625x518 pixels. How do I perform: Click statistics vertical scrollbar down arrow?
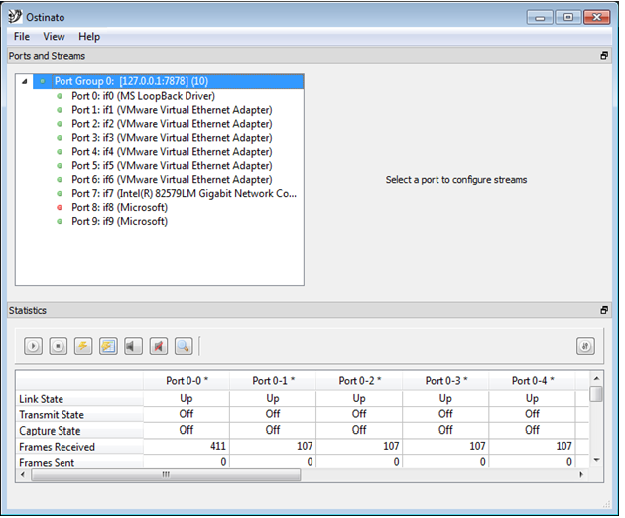tap(596, 460)
